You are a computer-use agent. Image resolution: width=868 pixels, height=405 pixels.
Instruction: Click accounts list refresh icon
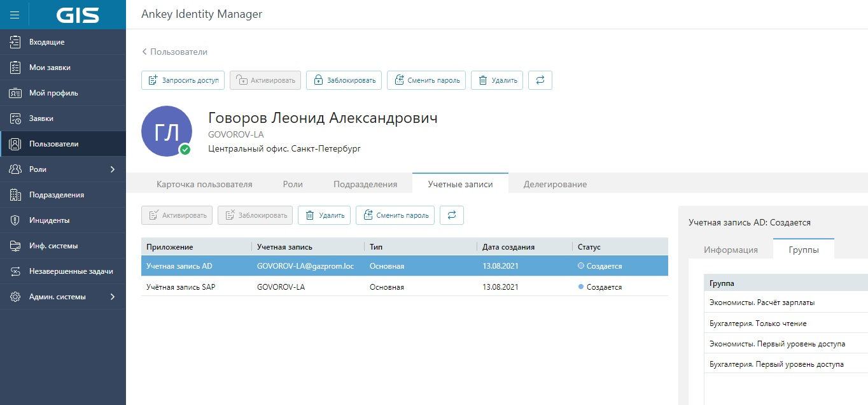pyautogui.click(x=452, y=215)
